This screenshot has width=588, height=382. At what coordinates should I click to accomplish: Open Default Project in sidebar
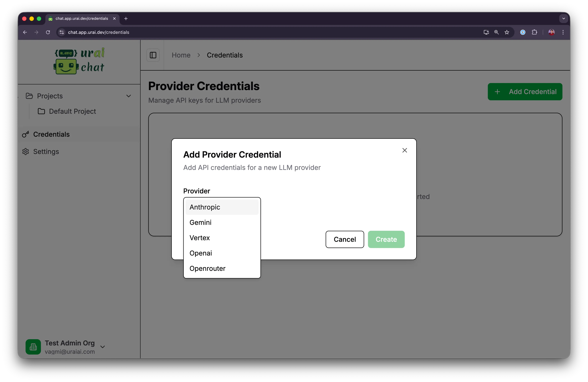pos(72,111)
